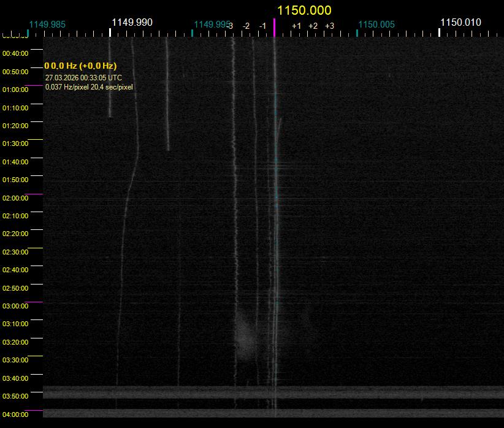
Task: Click the 04:00:00 time axis label
Action: coord(15,415)
